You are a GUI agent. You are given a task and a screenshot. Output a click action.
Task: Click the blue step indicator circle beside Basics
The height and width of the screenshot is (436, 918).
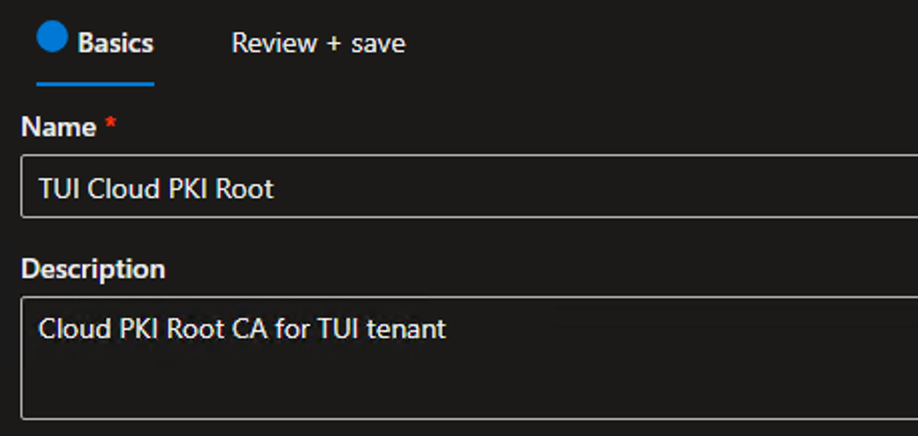pos(52,38)
